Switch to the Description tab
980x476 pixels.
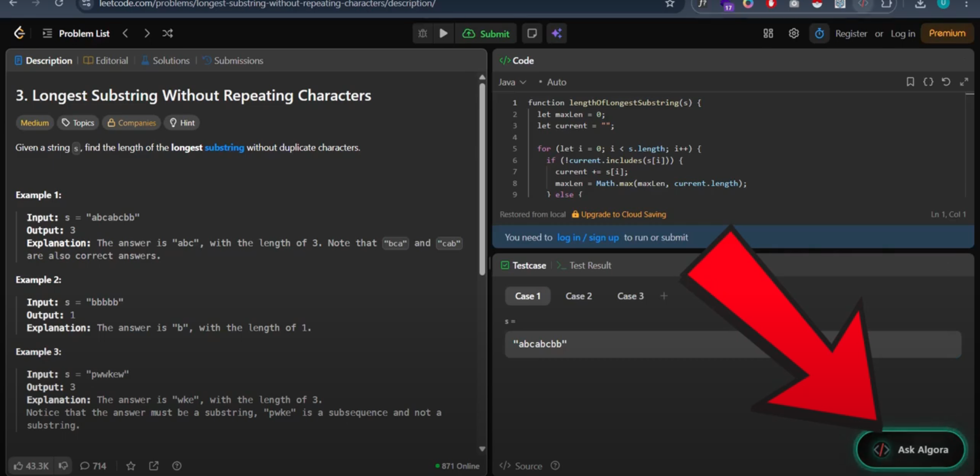[43, 60]
